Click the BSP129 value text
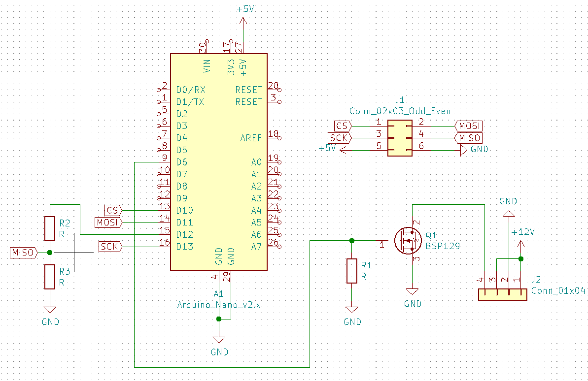The width and height of the screenshot is (588, 381). tap(443, 246)
